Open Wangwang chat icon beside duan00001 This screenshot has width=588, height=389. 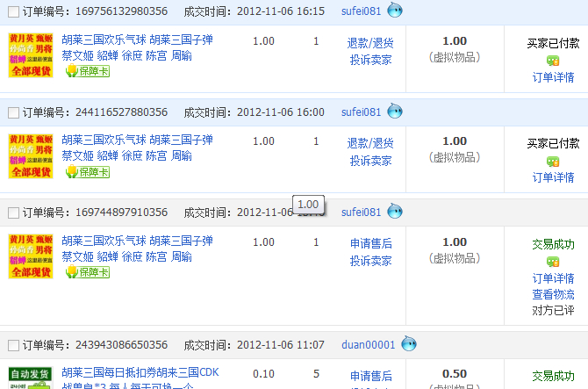point(409,343)
